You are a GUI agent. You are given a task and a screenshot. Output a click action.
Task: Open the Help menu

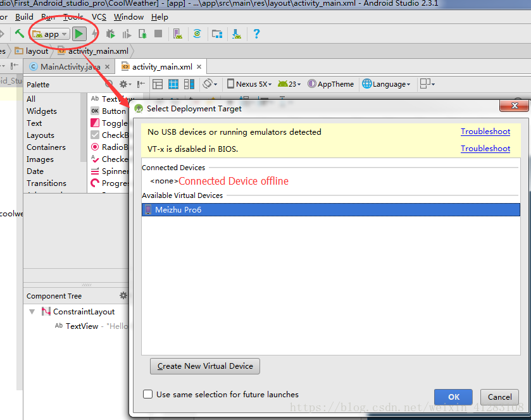pos(159,17)
